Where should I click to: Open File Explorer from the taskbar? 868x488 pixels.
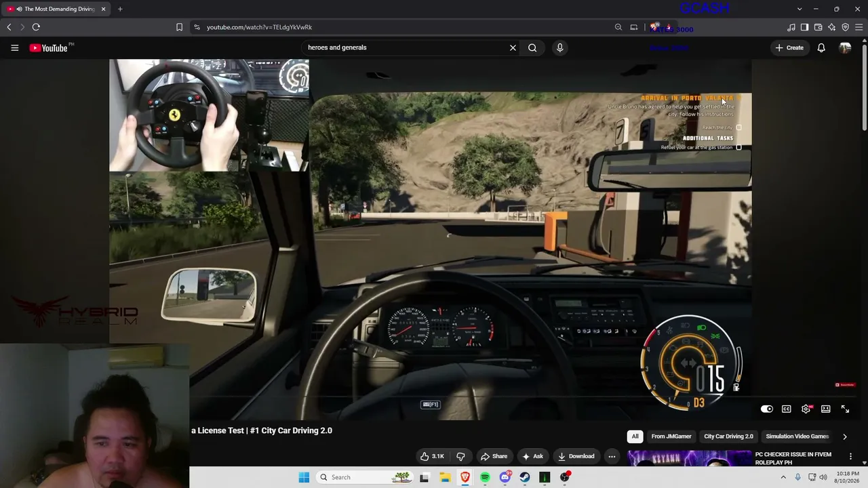445,477
